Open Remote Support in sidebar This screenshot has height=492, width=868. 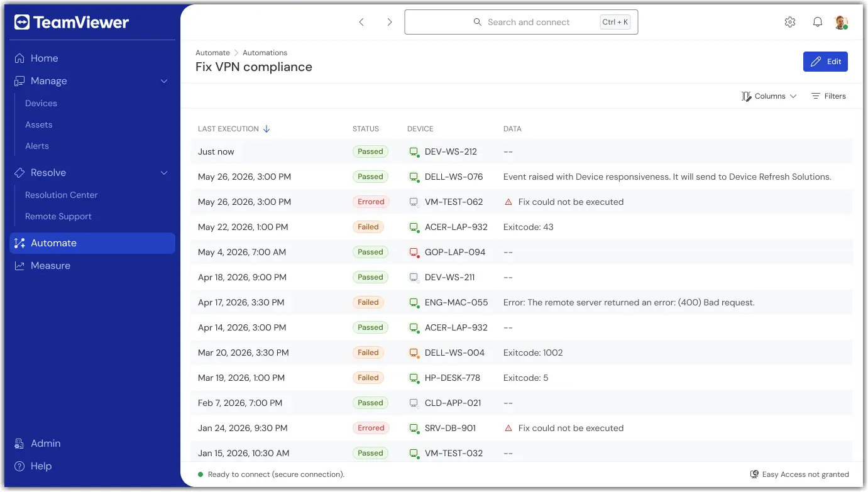click(x=58, y=216)
